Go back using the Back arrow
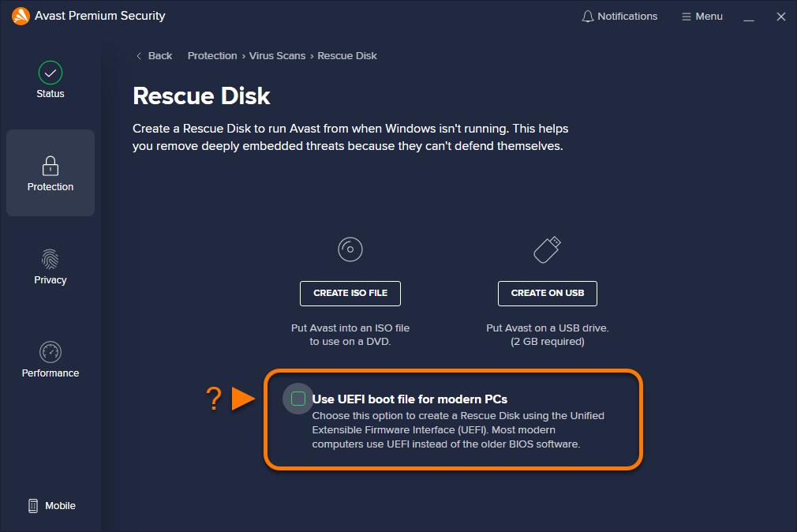The height and width of the screenshot is (532, 797). [154, 56]
